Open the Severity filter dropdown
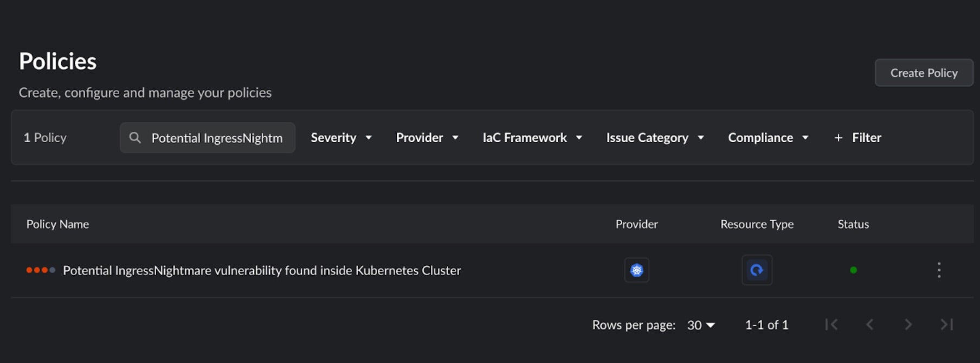This screenshot has width=980, height=363. tap(341, 138)
